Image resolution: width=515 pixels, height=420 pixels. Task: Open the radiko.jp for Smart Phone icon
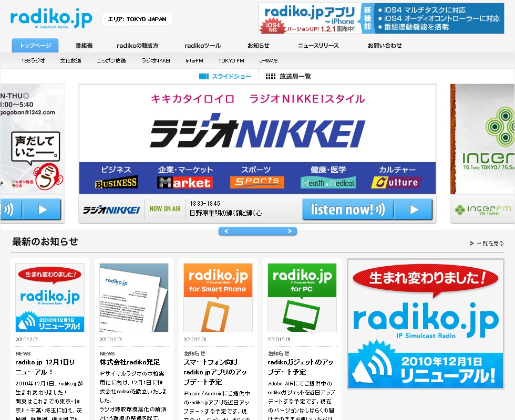(218, 297)
